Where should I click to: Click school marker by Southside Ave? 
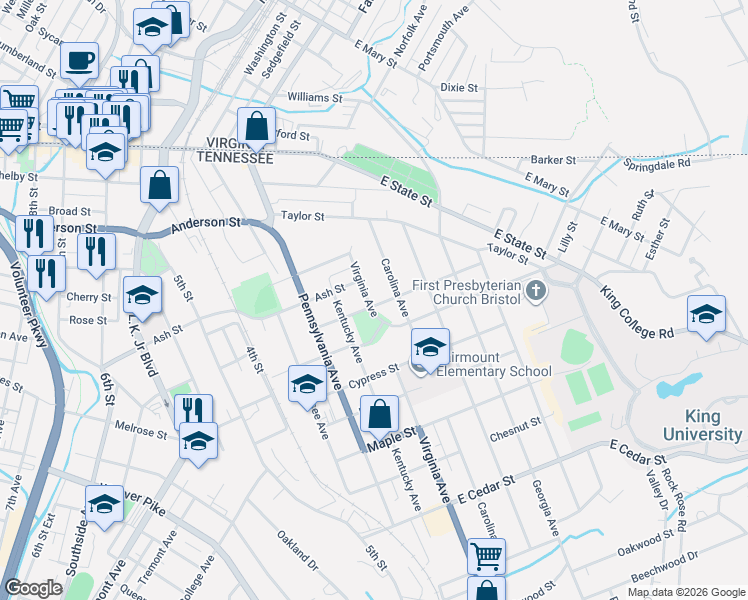pyautogui.click(x=104, y=506)
